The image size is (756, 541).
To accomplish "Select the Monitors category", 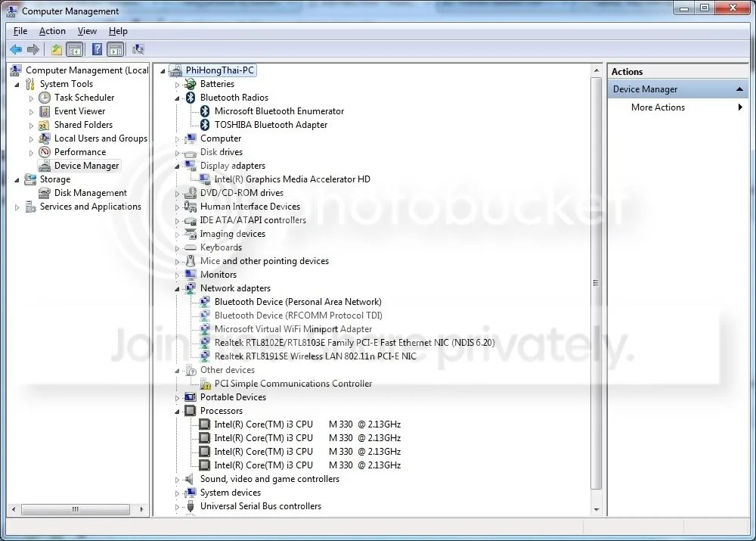I will (x=218, y=275).
